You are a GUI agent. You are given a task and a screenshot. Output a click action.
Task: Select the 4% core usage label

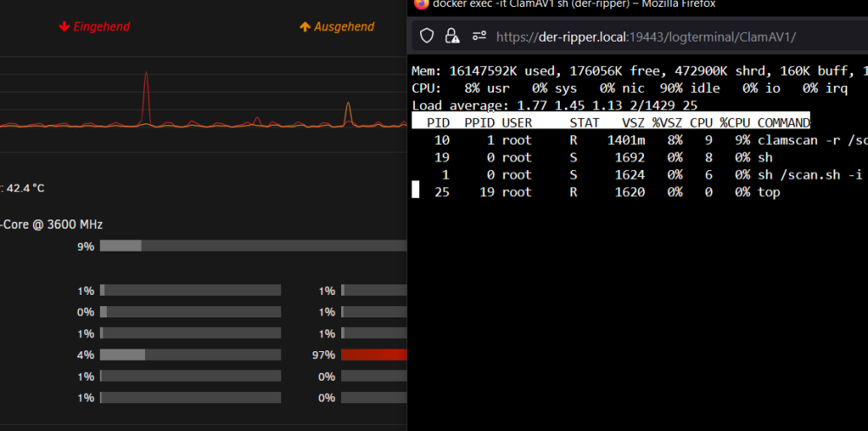(x=86, y=356)
